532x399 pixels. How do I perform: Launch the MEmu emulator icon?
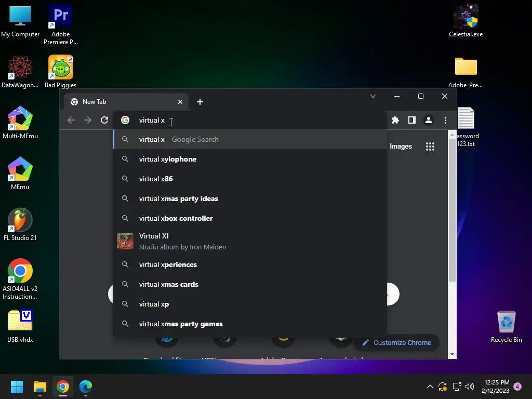[20, 174]
